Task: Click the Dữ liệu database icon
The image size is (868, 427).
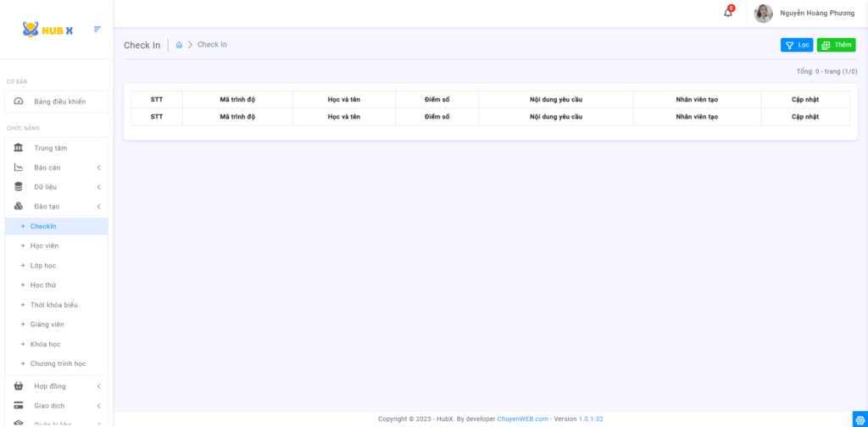Action: click(x=19, y=187)
